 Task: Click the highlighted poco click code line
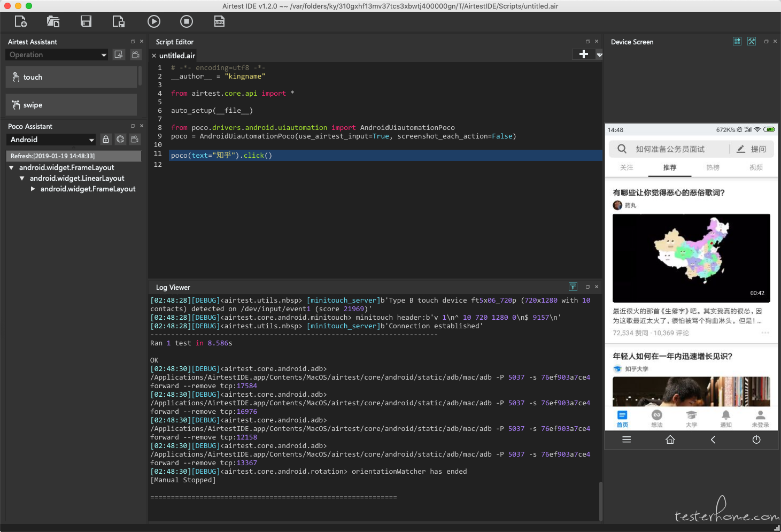[386, 155]
